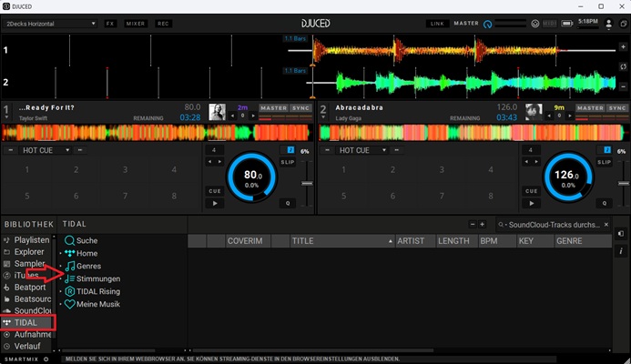Click the battery status icon
The height and width of the screenshot is (364, 631).
[x=567, y=24]
